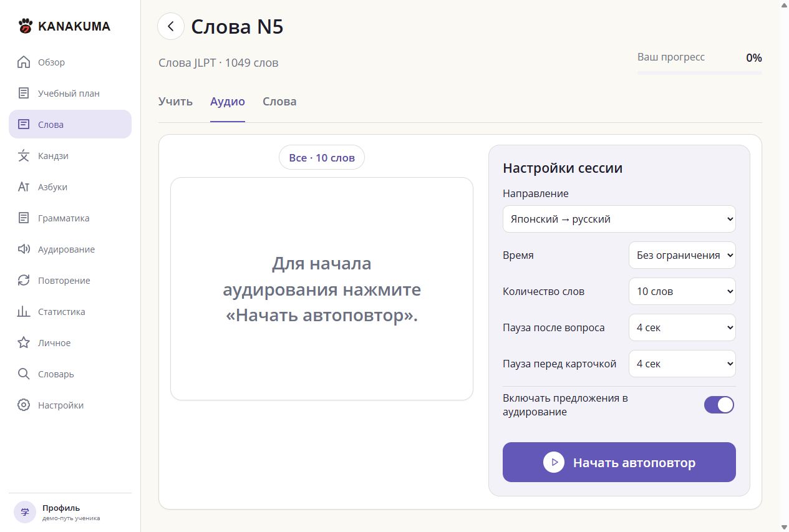Start session with Начать автоповтор button
Viewport: 789px width, 532px height.
coord(619,462)
